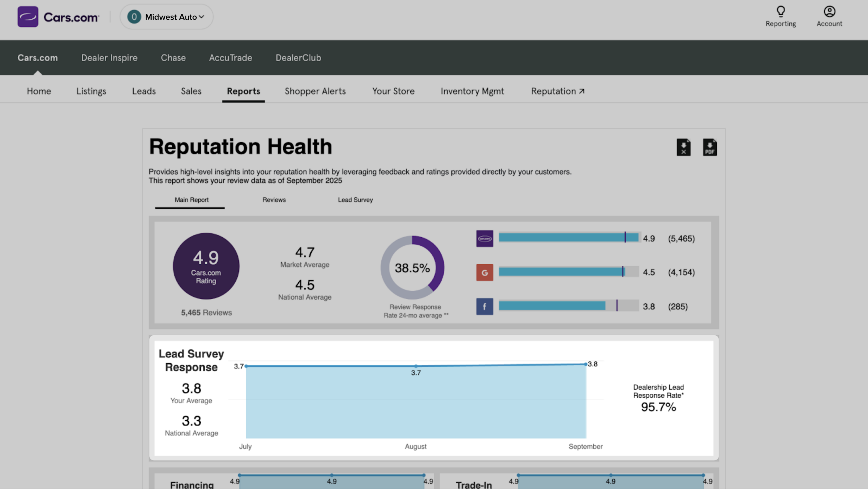Download report as Excel file icon
The width and height of the screenshot is (868, 489).
[684, 147]
